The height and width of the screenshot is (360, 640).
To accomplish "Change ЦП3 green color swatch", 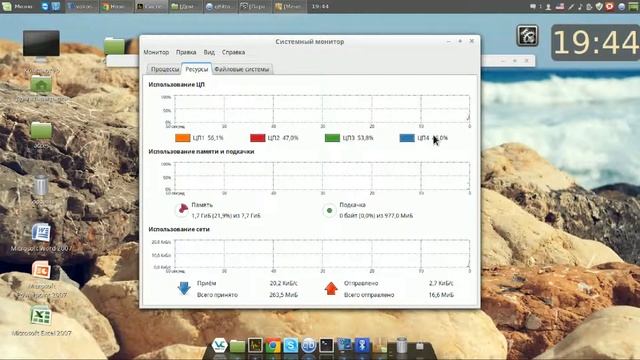I will (332, 138).
